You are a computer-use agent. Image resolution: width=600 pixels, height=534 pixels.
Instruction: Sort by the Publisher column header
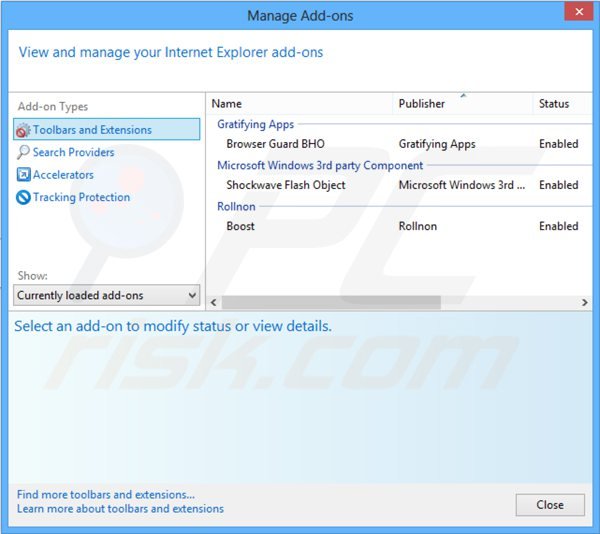(x=463, y=104)
